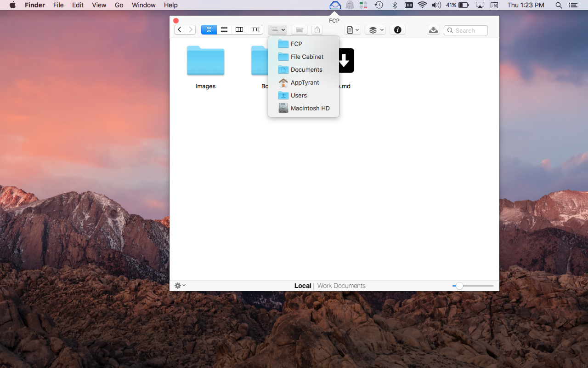Open the View menu

pyautogui.click(x=99, y=5)
